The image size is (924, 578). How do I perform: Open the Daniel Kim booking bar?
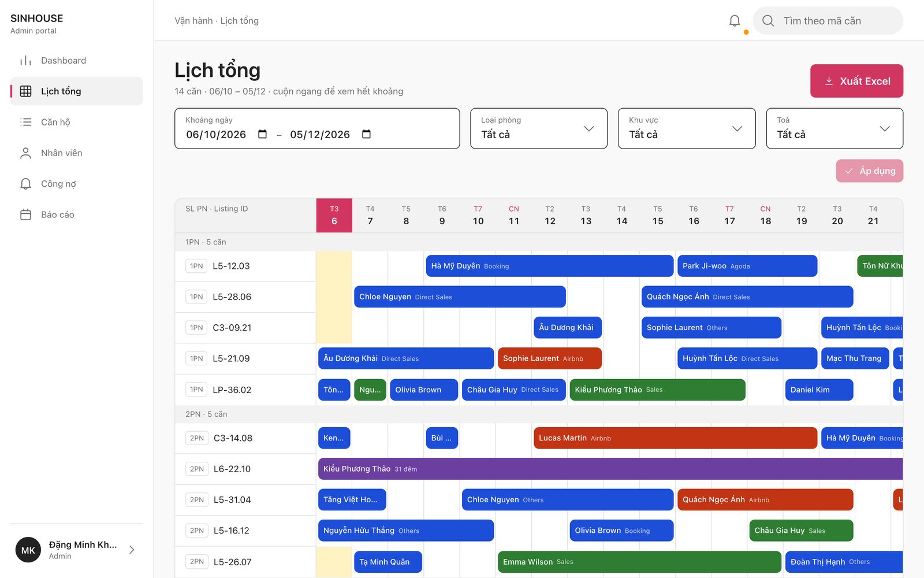click(x=819, y=390)
